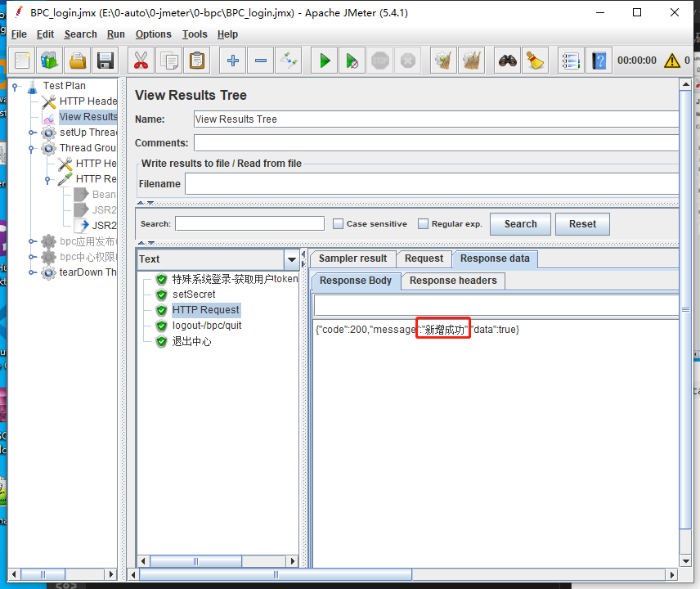700x589 pixels.
Task: Switch to the Request tab
Action: tap(424, 259)
